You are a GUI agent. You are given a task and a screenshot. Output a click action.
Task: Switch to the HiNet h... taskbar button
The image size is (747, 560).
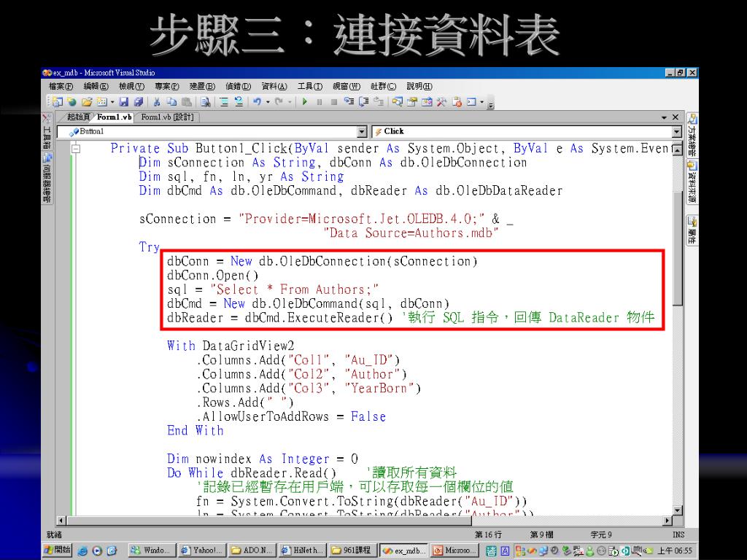click(x=303, y=550)
